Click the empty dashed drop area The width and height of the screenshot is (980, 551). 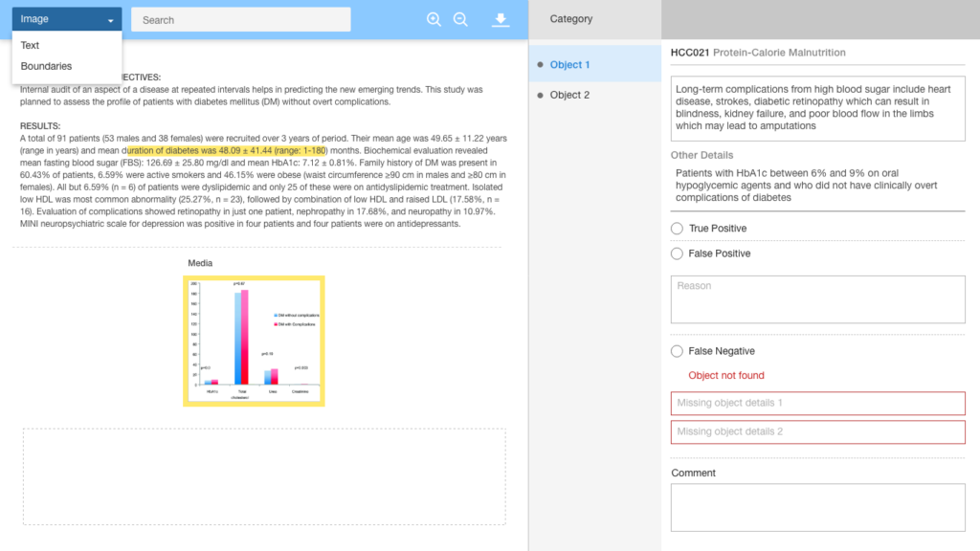[x=264, y=476]
